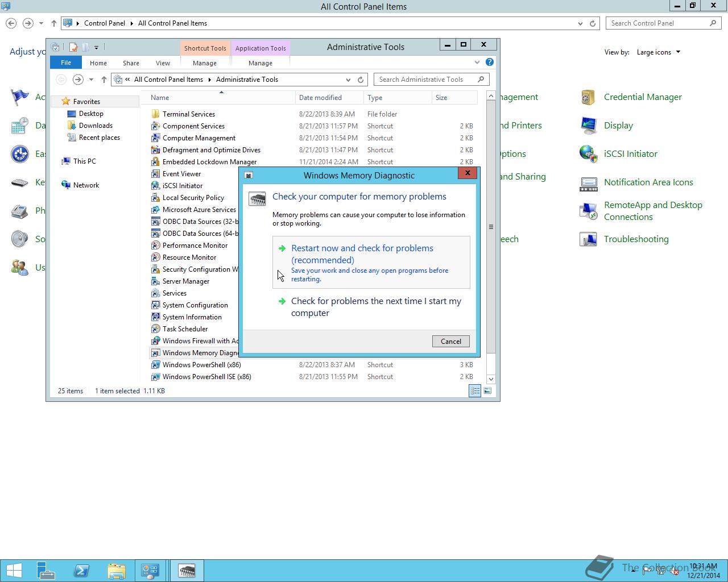The height and width of the screenshot is (582, 728).
Task: Click the Services gear icon
Action: pos(155,293)
